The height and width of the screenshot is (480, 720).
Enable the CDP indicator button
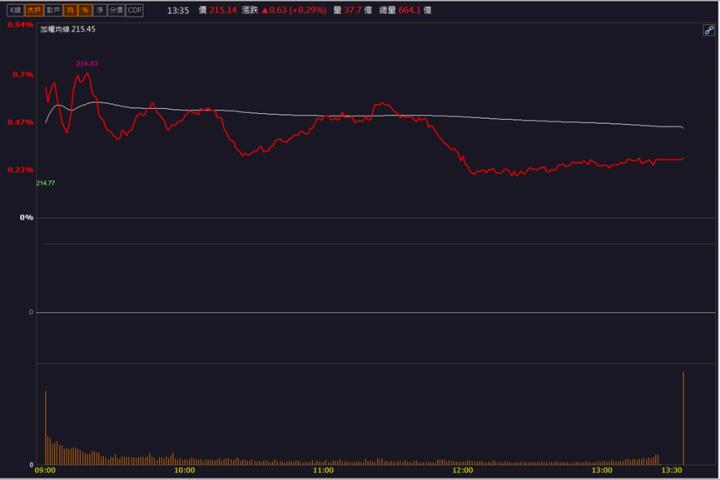pyautogui.click(x=135, y=10)
